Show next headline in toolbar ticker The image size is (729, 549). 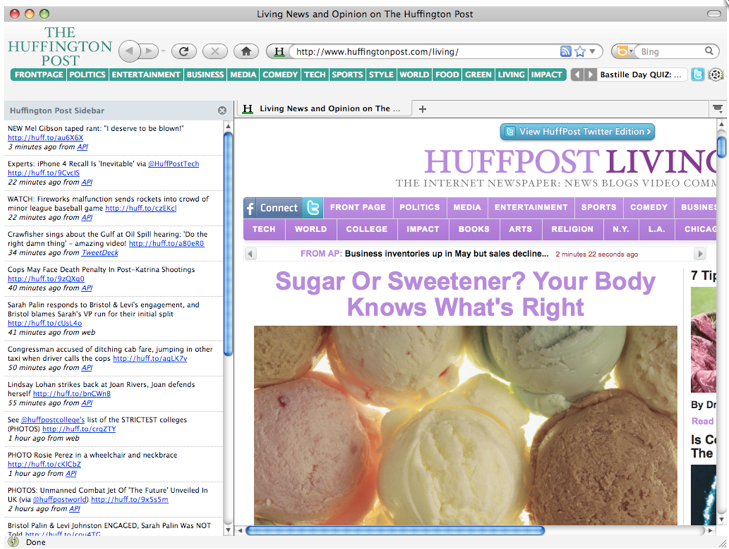590,74
